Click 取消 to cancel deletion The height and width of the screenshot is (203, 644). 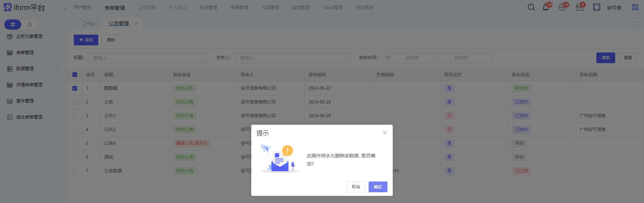[x=356, y=187]
